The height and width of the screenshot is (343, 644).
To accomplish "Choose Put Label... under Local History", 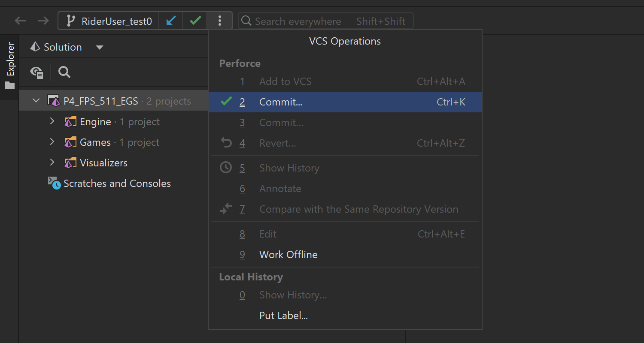I will (283, 316).
